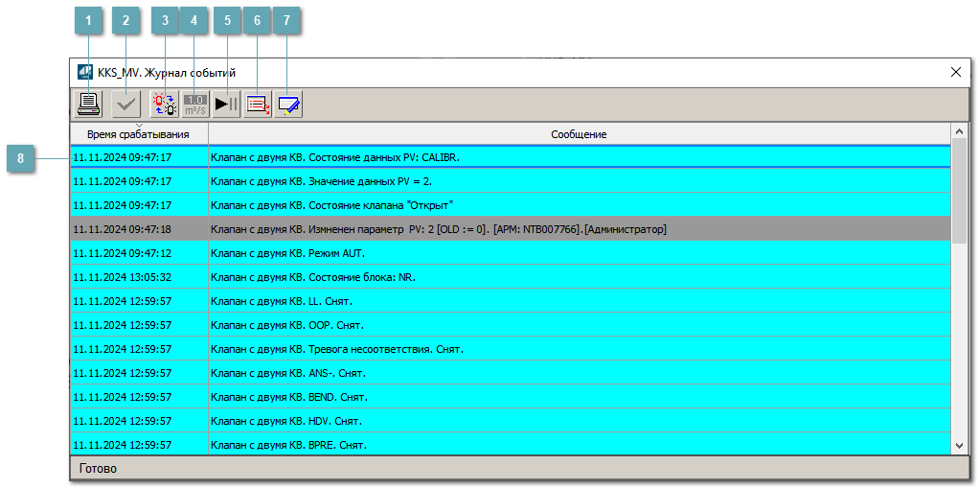Click the edit note pencil icon
Viewport: 980px width, 490px height.
(x=288, y=105)
